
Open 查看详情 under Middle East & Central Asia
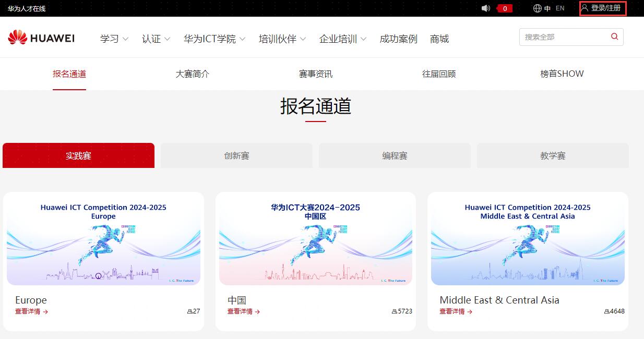pyautogui.click(x=456, y=311)
